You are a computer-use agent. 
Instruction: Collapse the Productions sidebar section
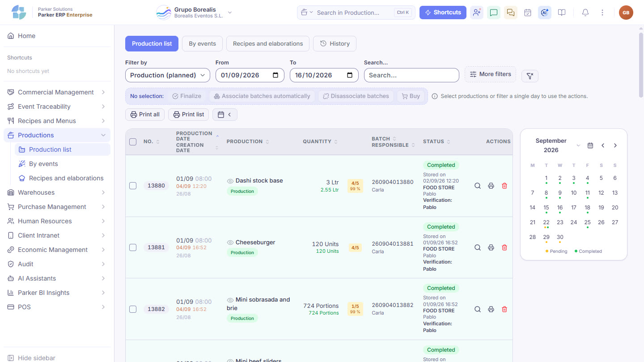(x=57, y=135)
